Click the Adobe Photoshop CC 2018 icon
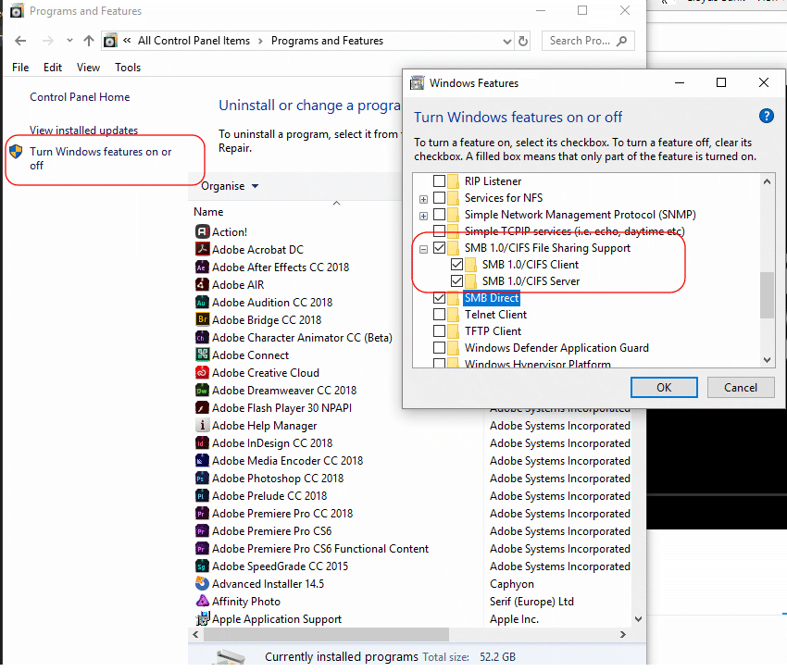The height and width of the screenshot is (672, 787). 202,478
